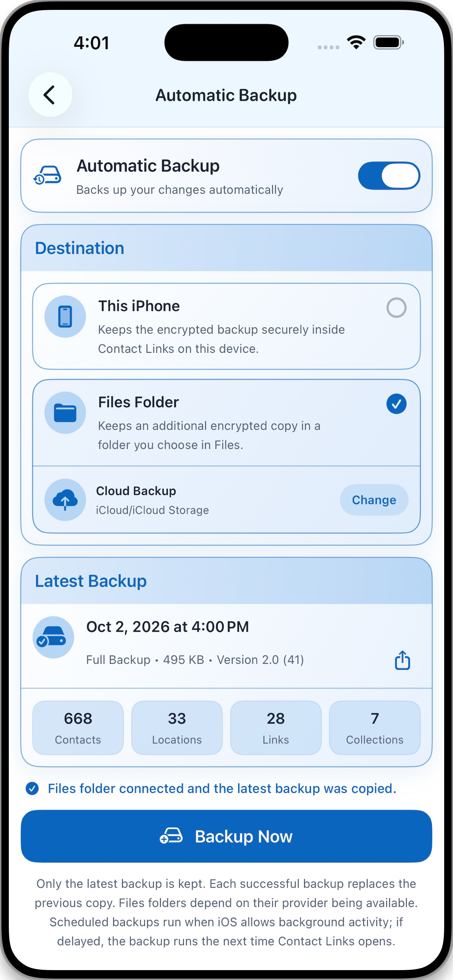
Task: Open the 33 Locations stat tile
Action: pos(177,728)
